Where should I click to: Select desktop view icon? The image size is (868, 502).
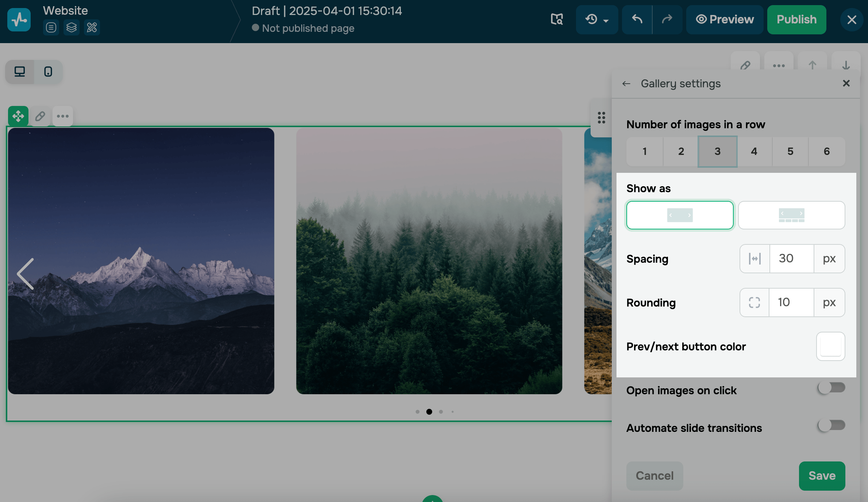[20, 72]
